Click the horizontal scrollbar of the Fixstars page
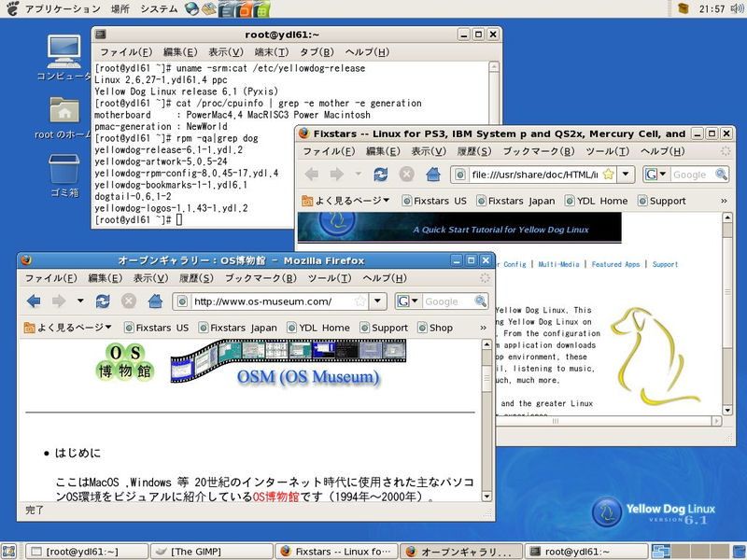 [x=609, y=421]
